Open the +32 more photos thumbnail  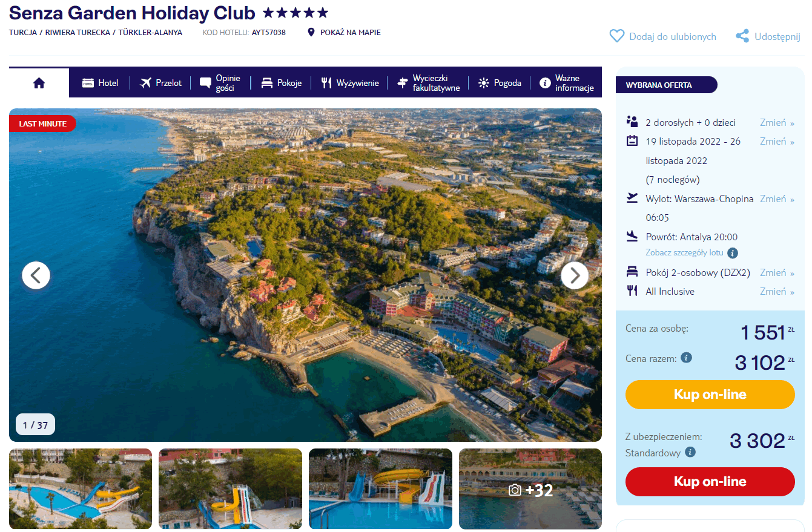click(530, 488)
